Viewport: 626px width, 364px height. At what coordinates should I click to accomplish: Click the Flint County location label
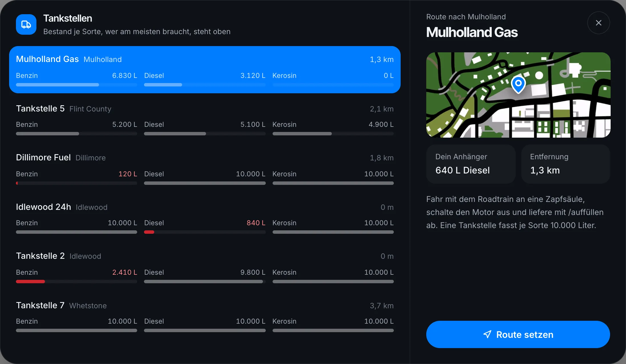point(90,109)
